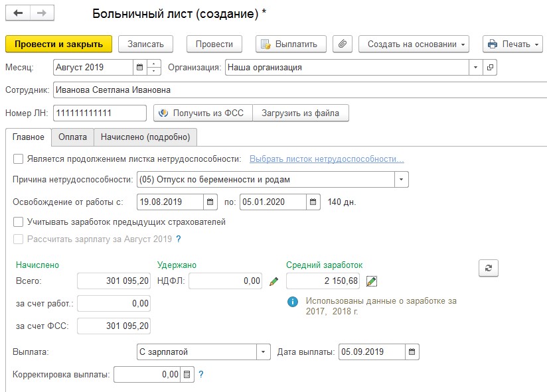Open the 'Создать на основании' menu

click(414, 44)
